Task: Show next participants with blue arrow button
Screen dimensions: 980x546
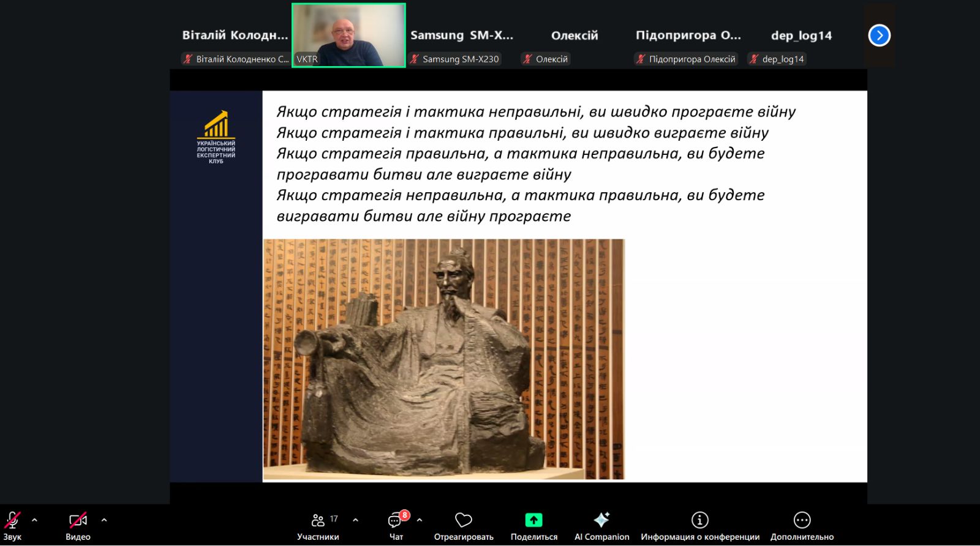Action: coord(879,36)
